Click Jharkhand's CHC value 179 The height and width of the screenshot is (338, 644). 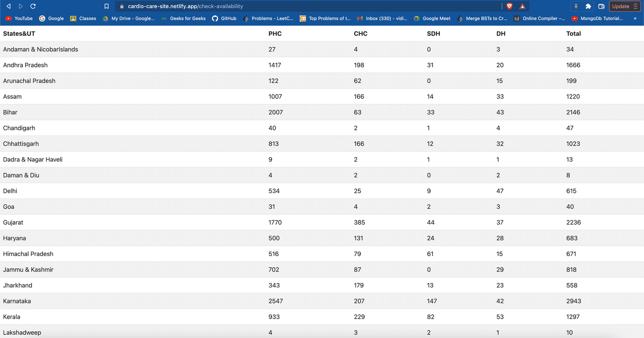coord(359,285)
